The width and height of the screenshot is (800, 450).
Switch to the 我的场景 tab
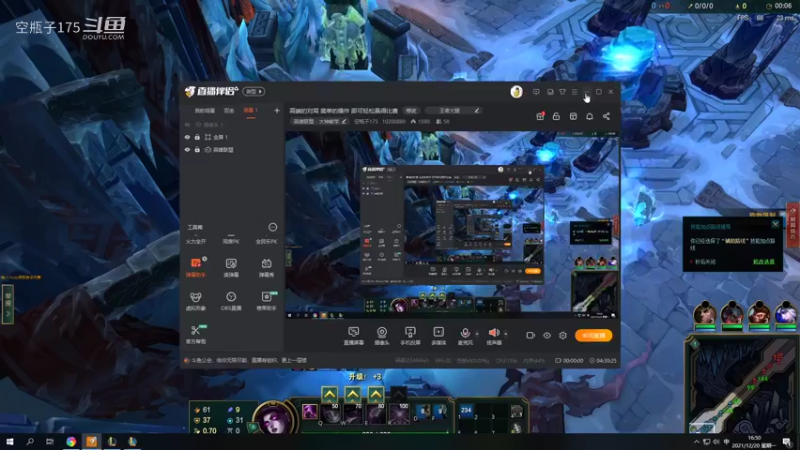click(x=205, y=111)
